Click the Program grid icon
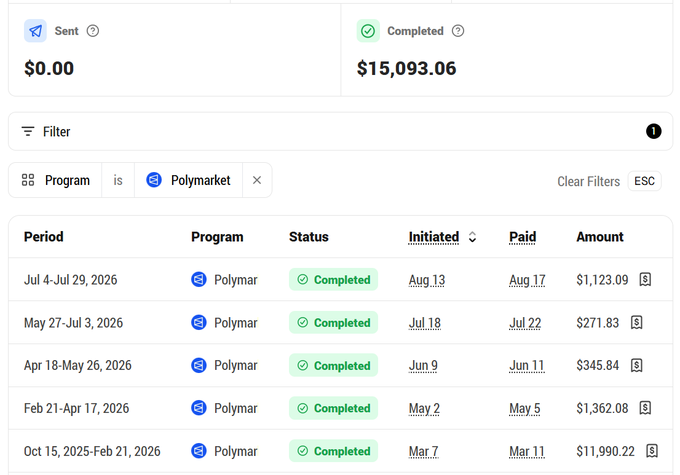 pos(28,180)
